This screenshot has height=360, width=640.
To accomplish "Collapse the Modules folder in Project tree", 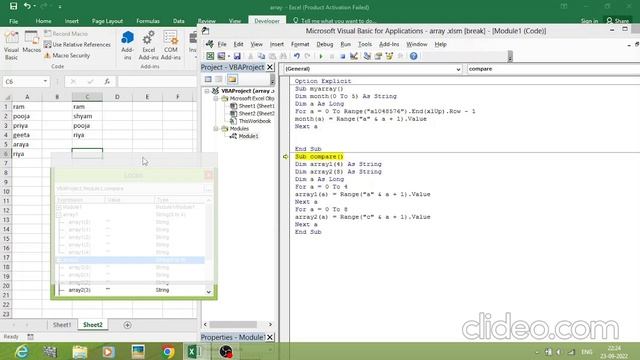I will [216, 129].
